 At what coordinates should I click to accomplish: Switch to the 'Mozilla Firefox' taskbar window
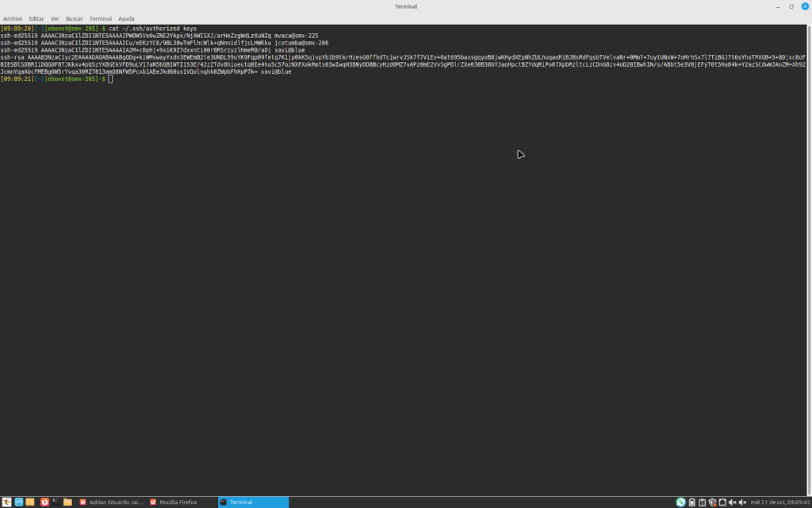[182, 502]
